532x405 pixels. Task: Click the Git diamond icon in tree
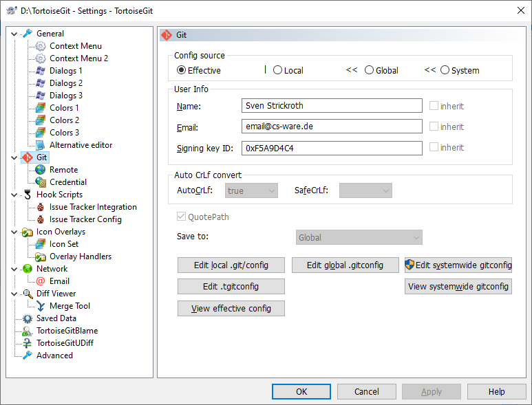tap(28, 157)
